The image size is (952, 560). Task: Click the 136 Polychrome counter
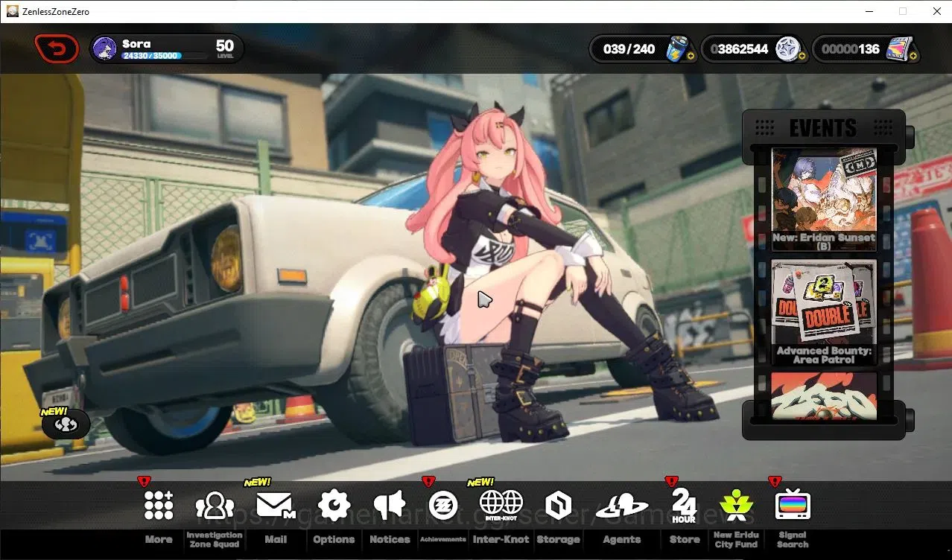(x=850, y=49)
